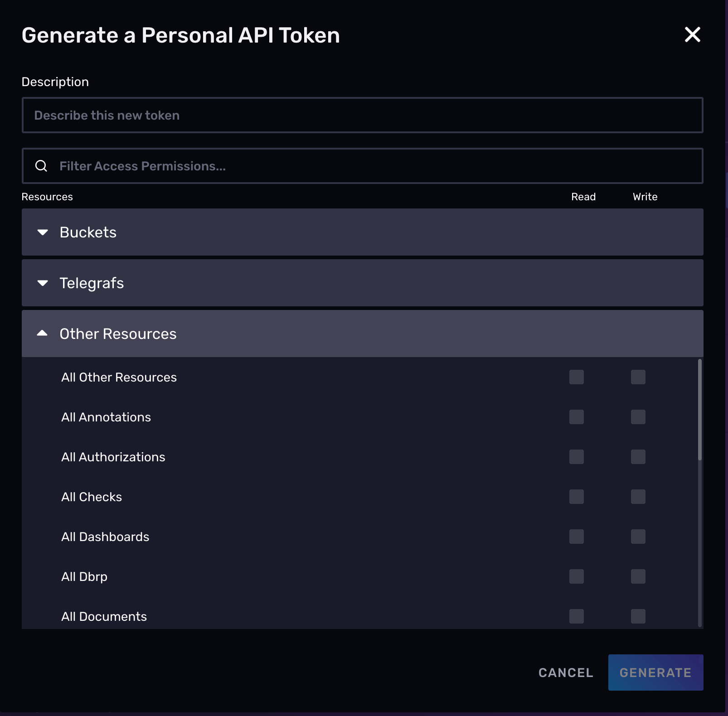This screenshot has width=728, height=716.
Task: Enable Write for All Dashboards
Action: pos(637,537)
